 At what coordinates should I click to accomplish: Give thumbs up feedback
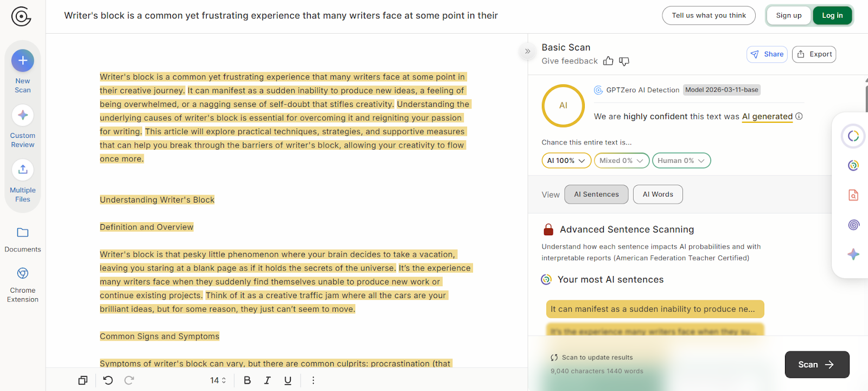608,61
